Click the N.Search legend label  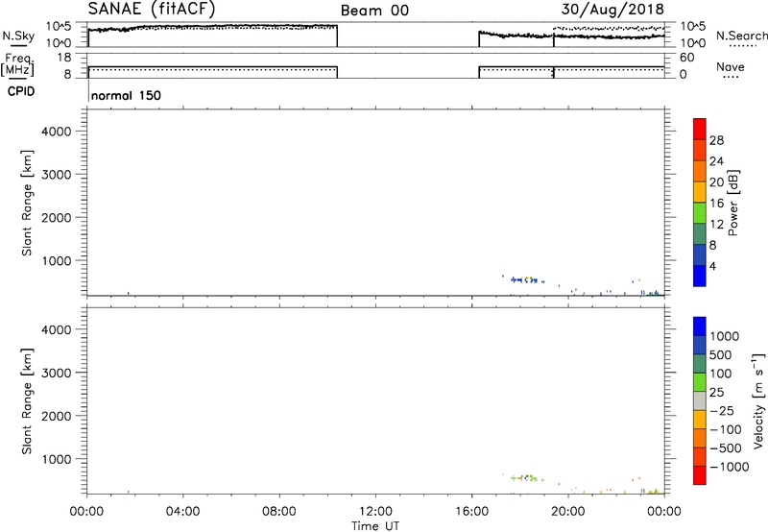[x=741, y=36]
